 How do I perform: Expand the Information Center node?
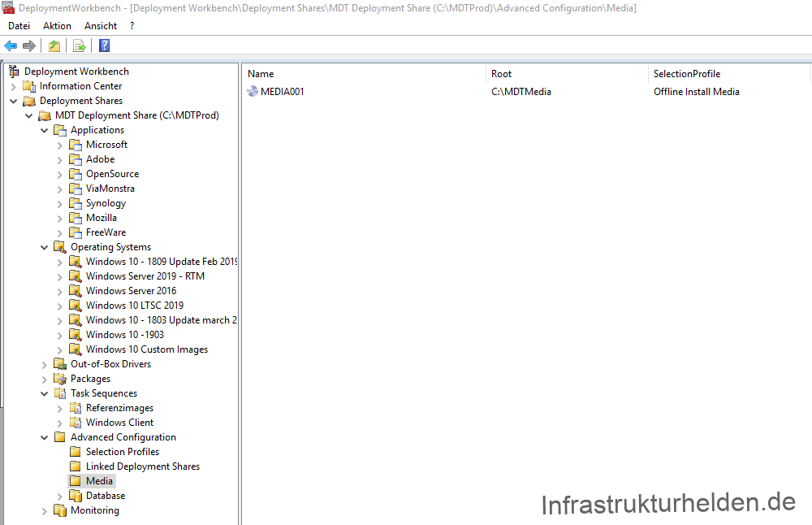click(14, 86)
